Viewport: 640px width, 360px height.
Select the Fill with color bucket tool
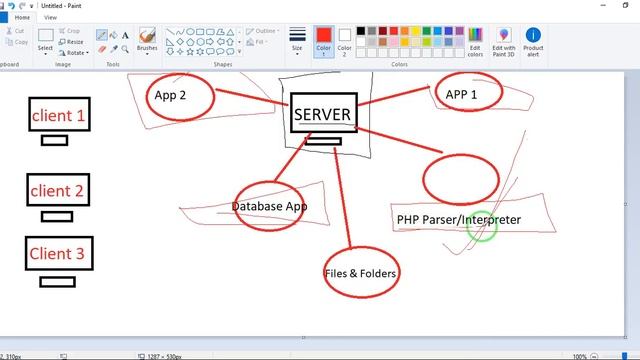coord(113,35)
